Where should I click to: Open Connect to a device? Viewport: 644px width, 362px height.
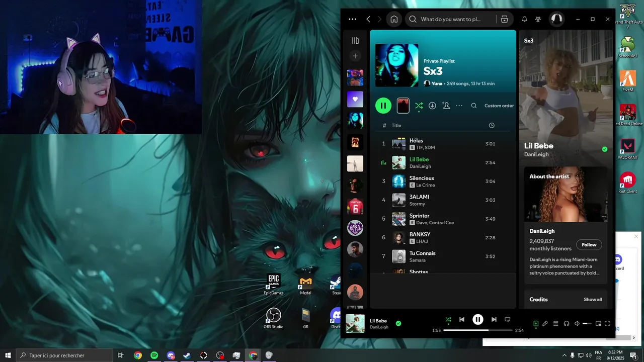[x=567, y=324]
